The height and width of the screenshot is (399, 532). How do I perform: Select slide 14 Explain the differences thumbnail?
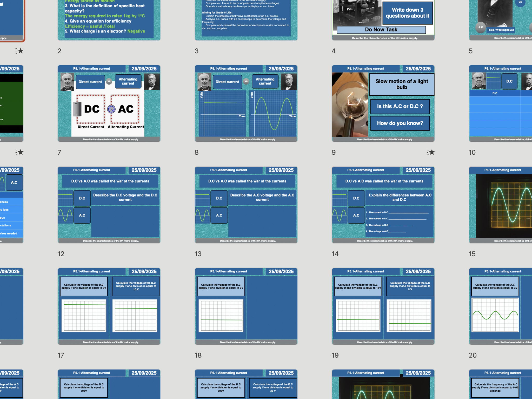pos(383,205)
